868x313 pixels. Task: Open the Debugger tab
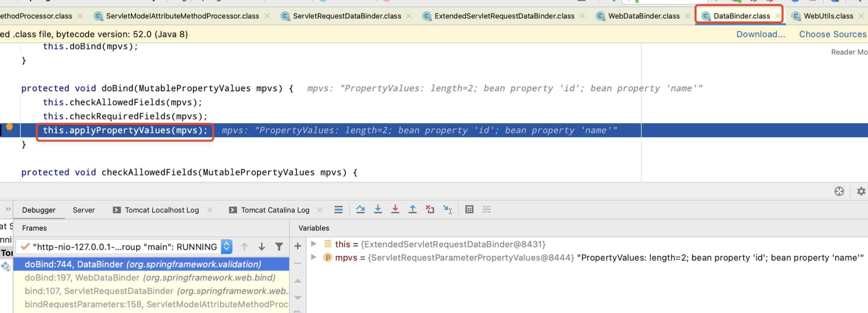tap(39, 210)
